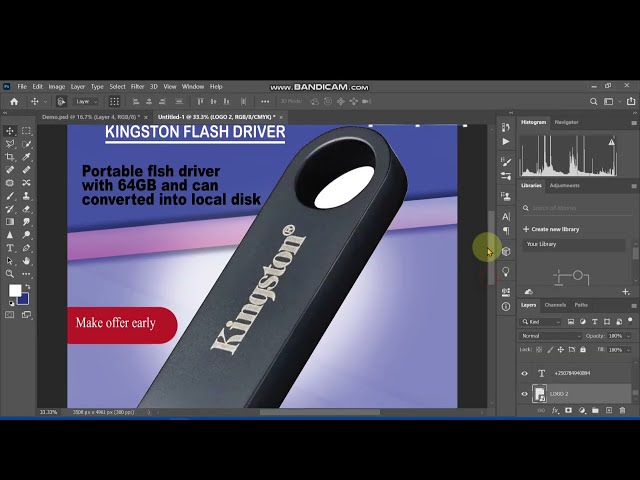Select the Path Selection arrow tool
The width and height of the screenshot is (640, 480).
(x=10, y=261)
